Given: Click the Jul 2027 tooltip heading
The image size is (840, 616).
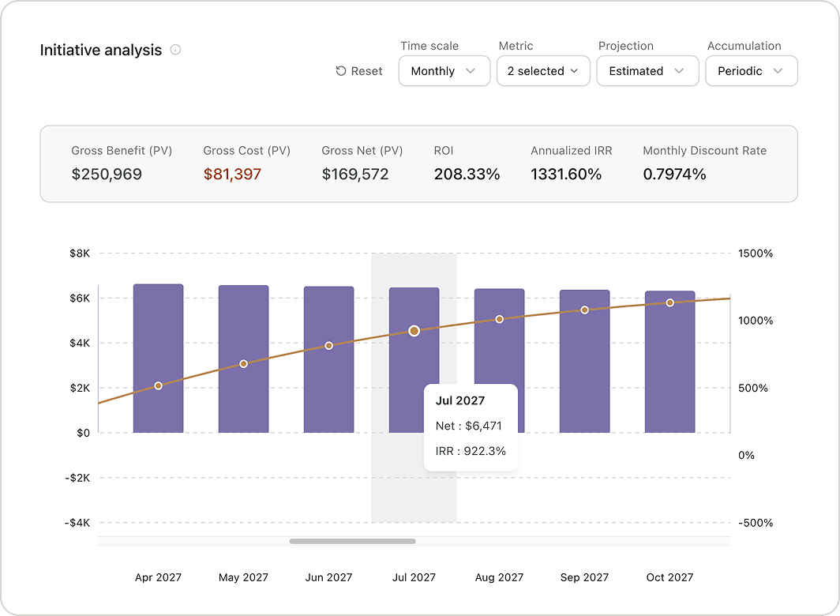Looking at the screenshot, I should (x=460, y=400).
